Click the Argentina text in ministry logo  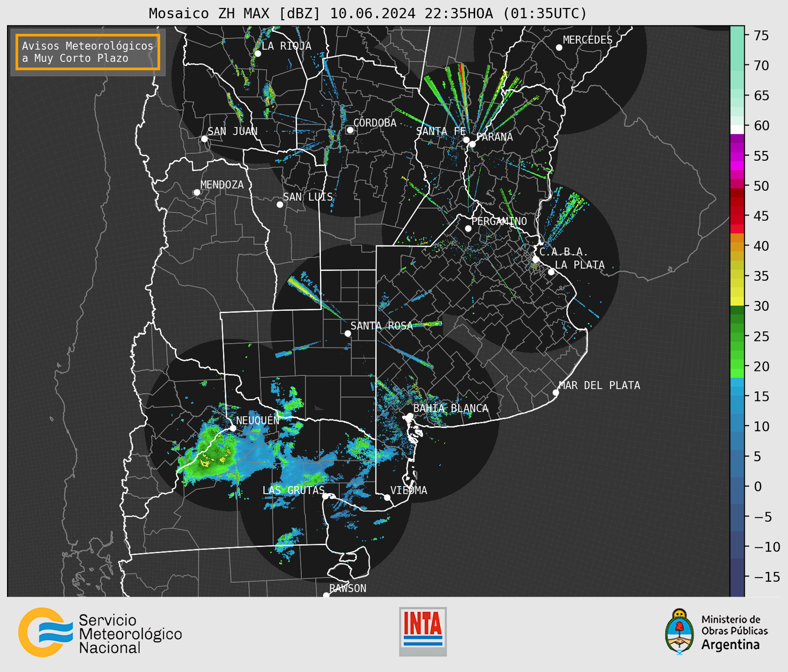pos(731,645)
